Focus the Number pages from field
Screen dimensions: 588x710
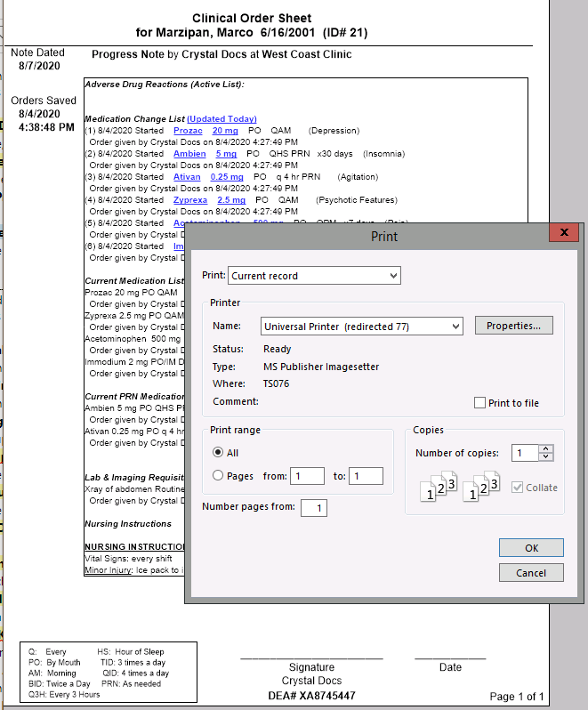pos(315,508)
